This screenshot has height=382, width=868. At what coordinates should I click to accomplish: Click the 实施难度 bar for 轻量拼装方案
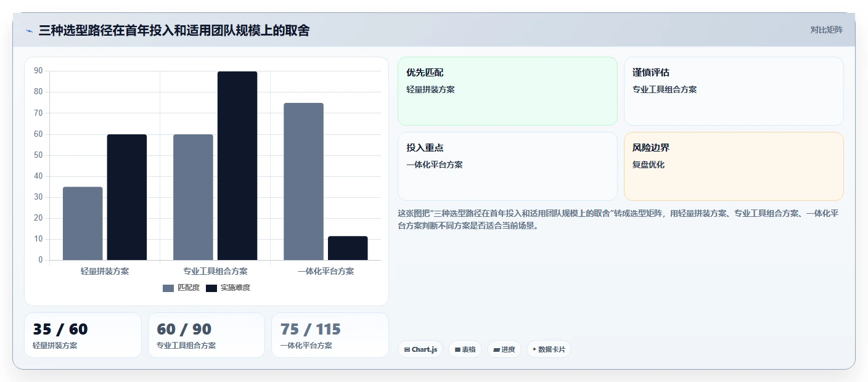[127, 197]
